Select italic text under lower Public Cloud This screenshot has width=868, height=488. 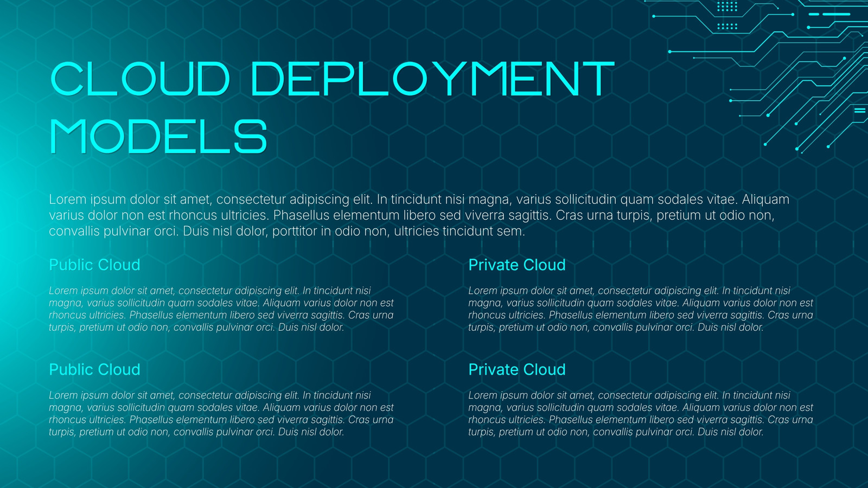coord(221,414)
